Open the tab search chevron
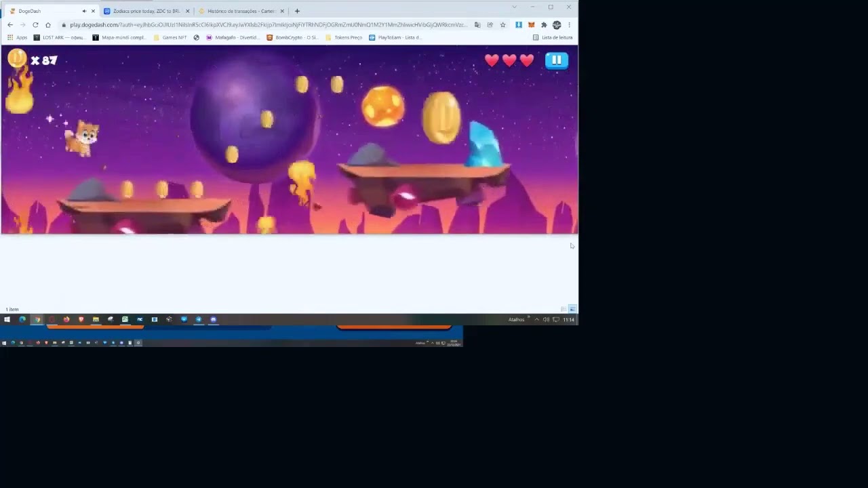868x488 pixels. click(x=514, y=7)
